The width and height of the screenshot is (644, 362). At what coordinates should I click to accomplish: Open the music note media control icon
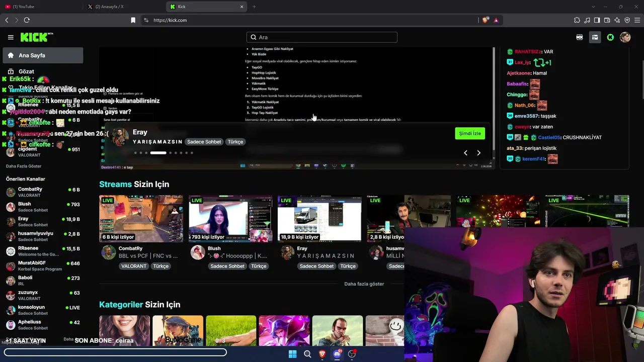[x=587, y=20]
